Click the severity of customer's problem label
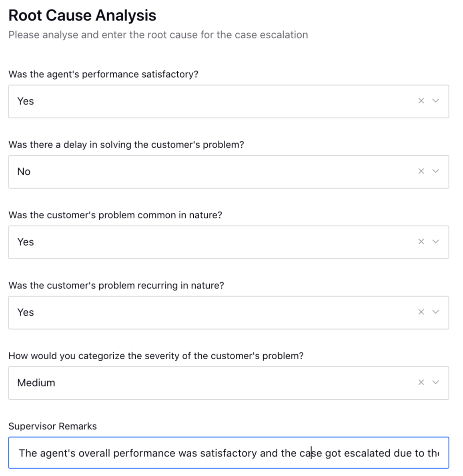This screenshot has width=463, height=476. [156, 356]
